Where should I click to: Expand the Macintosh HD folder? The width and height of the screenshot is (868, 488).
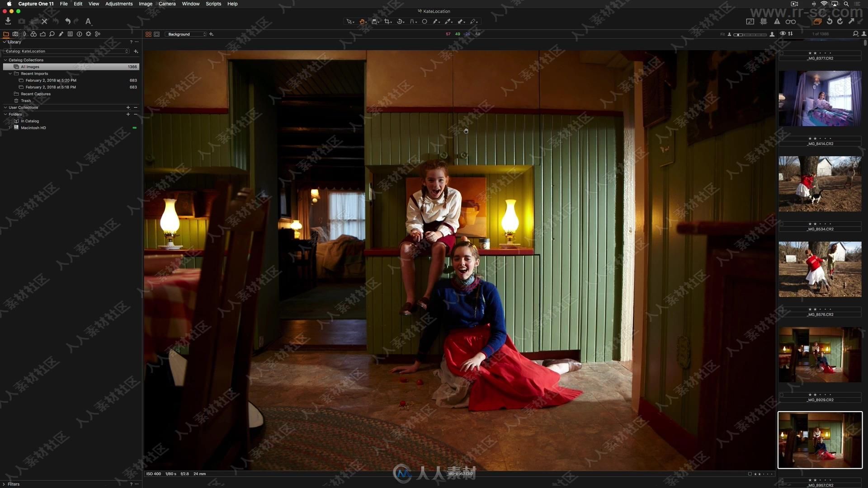pyautogui.click(x=9, y=128)
